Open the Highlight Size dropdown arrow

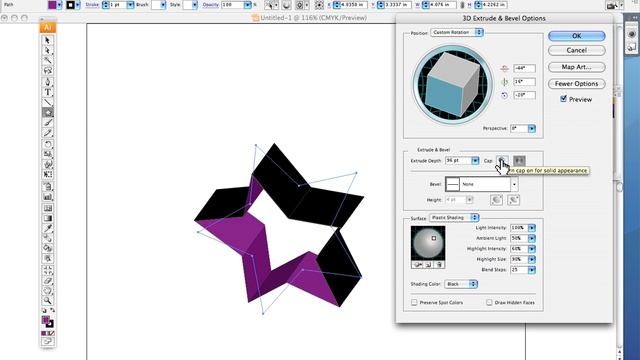point(531,259)
